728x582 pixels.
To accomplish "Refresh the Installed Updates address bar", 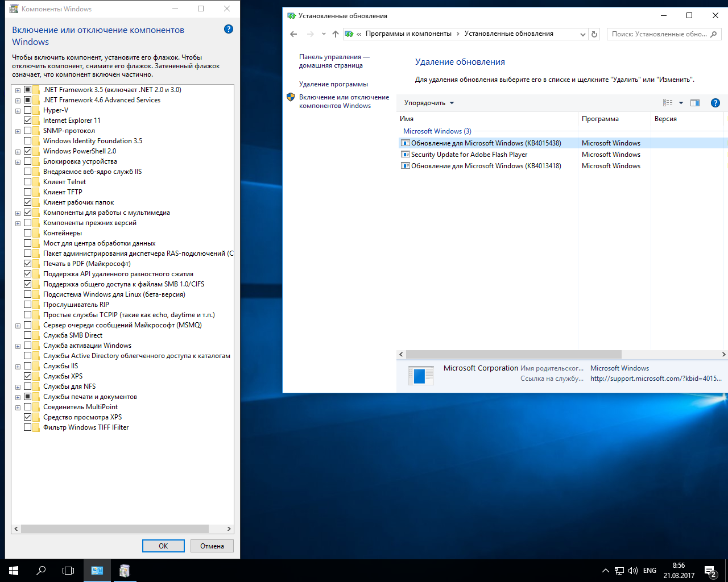I will [x=594, y=34].
